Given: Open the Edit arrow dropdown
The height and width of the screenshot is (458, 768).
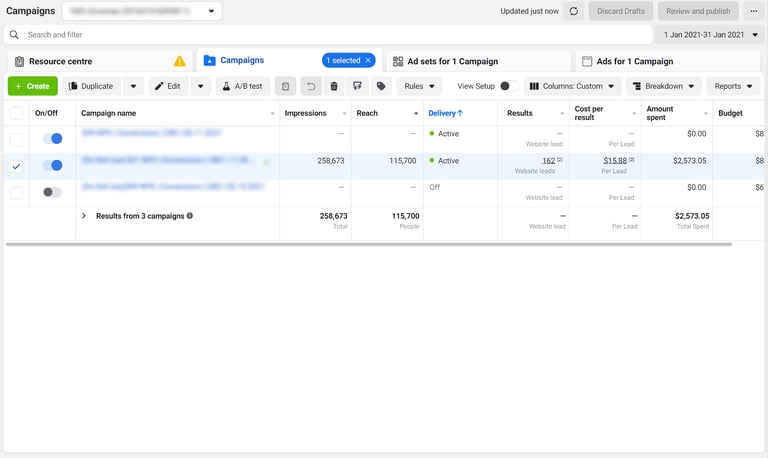Looking at the screenshot, I should (x=200, y=86).
